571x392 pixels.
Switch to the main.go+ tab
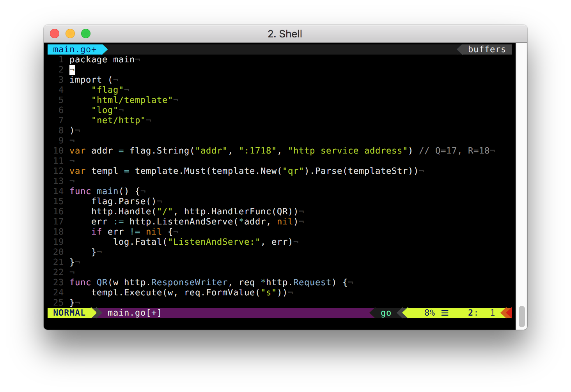point(74,49)
